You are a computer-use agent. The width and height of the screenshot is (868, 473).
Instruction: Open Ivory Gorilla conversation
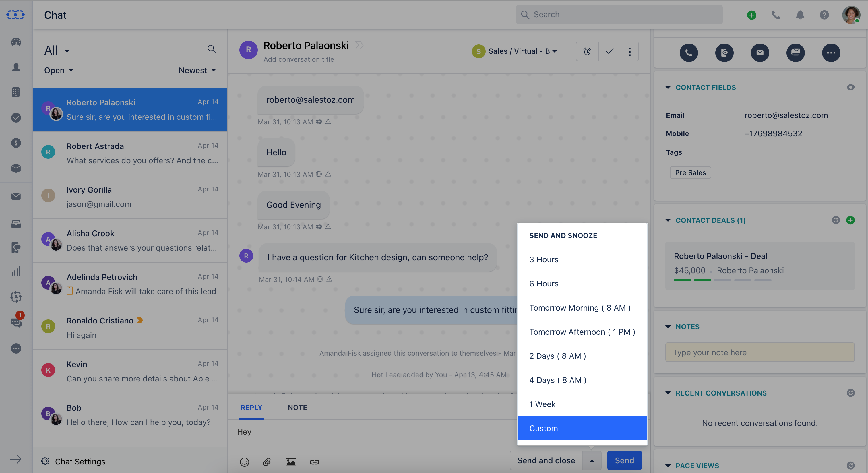pos(130,197)
